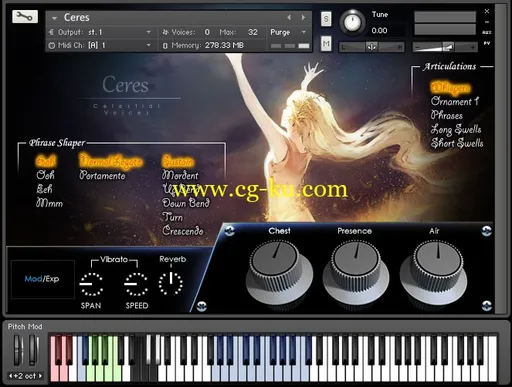Toggle the pv button

487,43
